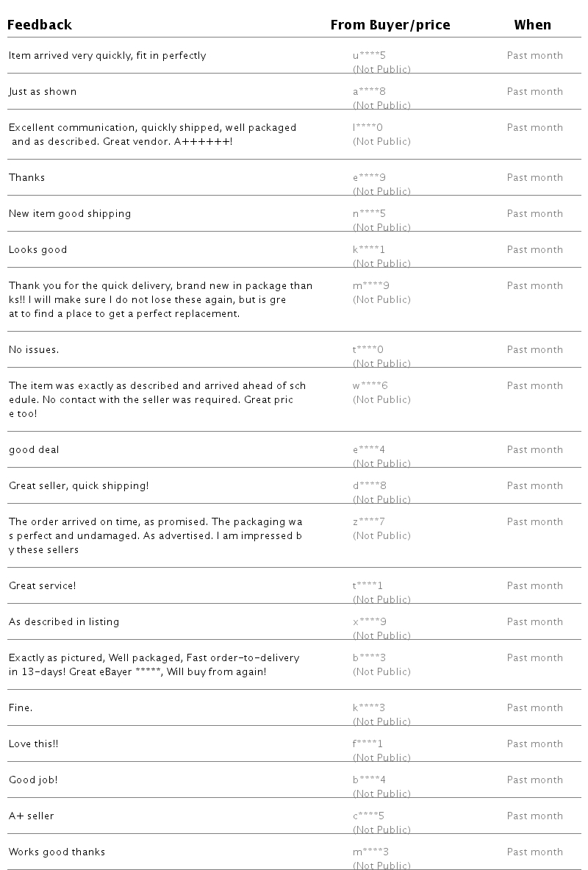Viewport: 588px width, 870px height.
Task: Select the 'Love this!!' feedback comment
Action: (33, 744)
